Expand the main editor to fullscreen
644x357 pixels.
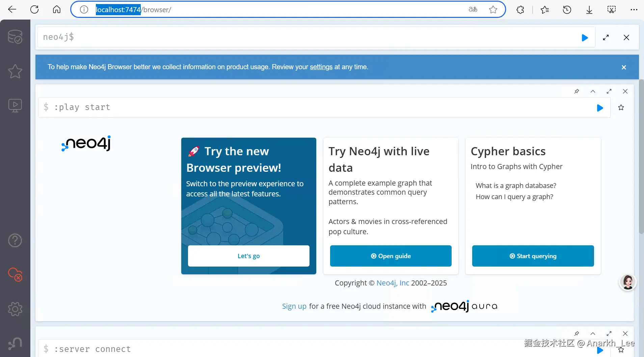(606, 38)
